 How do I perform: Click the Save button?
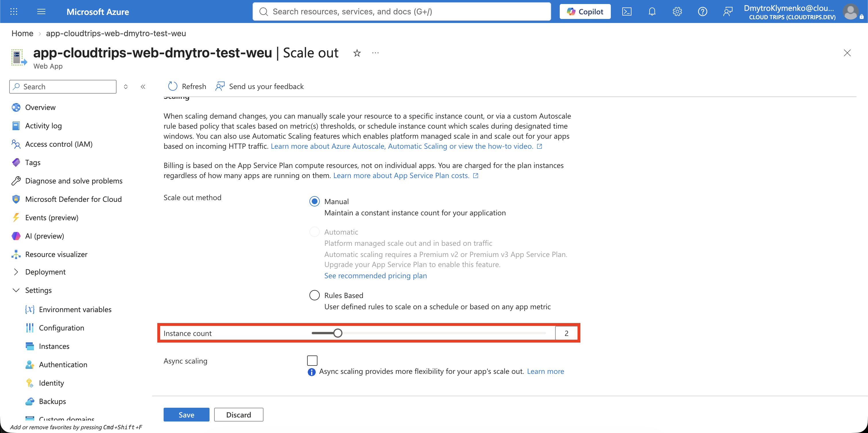[x=186, y=414]
